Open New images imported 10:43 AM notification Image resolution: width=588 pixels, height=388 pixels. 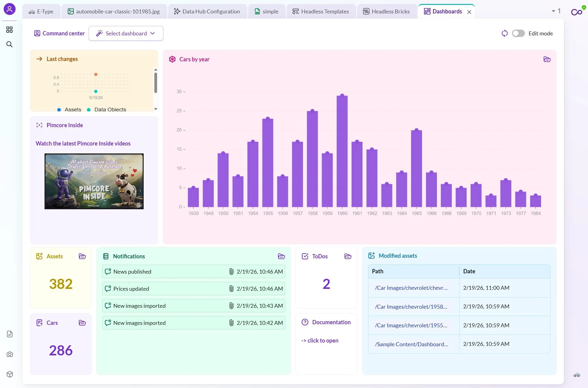(194, 306)
